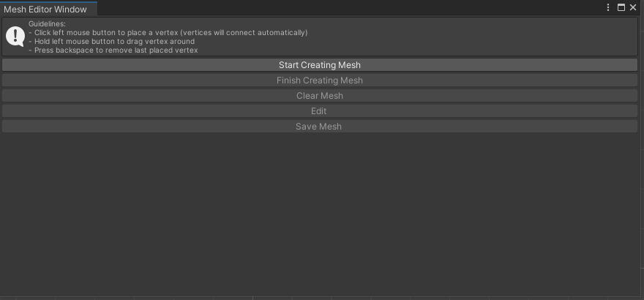Maximize the Mesh Editor window
This screenshot has height=300, width=644.
[621, 8]
